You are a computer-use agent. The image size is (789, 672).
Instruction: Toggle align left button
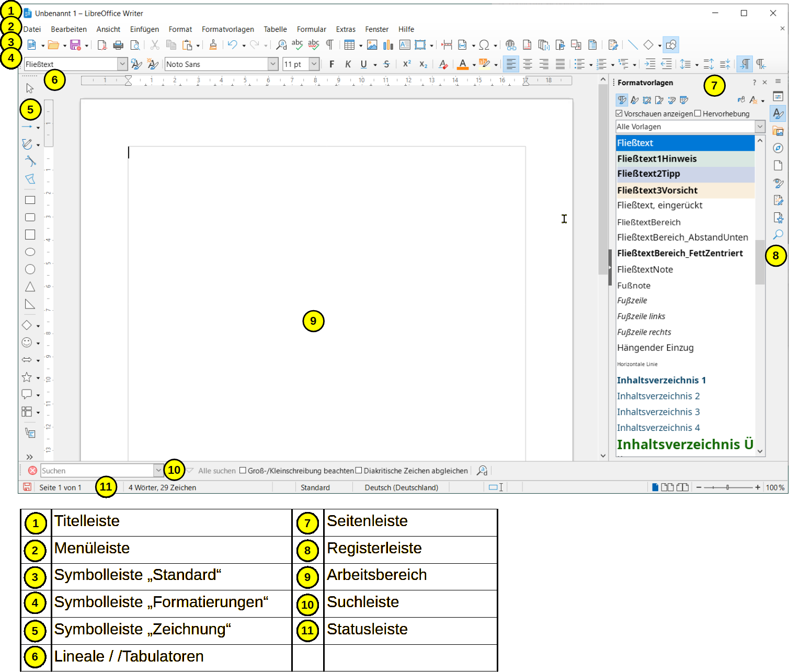[x=511, y=64]
